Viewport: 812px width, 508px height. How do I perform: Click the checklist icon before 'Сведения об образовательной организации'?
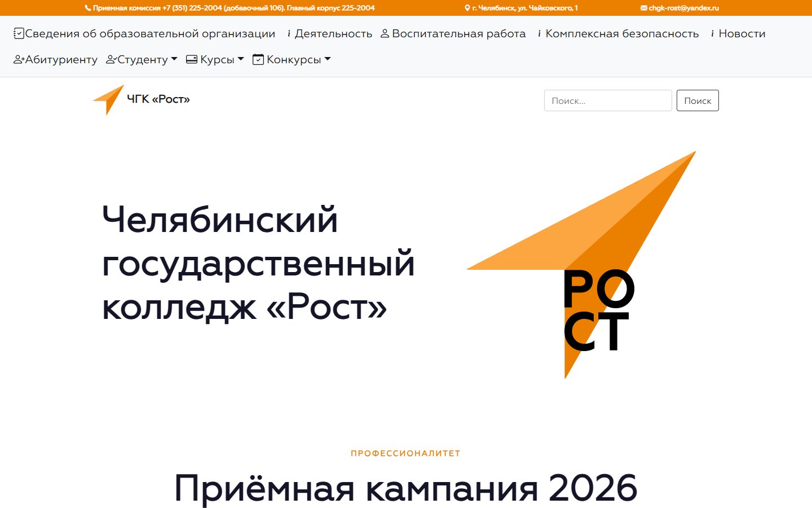(x=19, y=33)
